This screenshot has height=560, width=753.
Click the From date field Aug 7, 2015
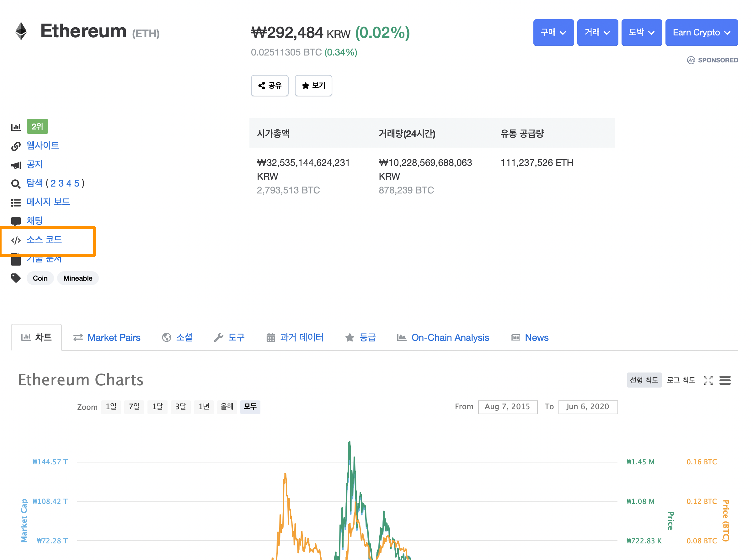coord(507,407)
